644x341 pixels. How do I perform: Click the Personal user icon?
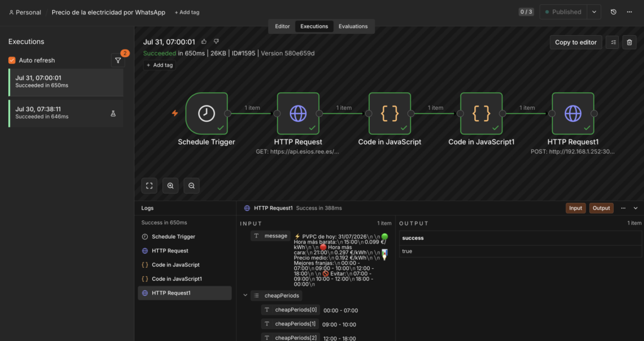11,13
